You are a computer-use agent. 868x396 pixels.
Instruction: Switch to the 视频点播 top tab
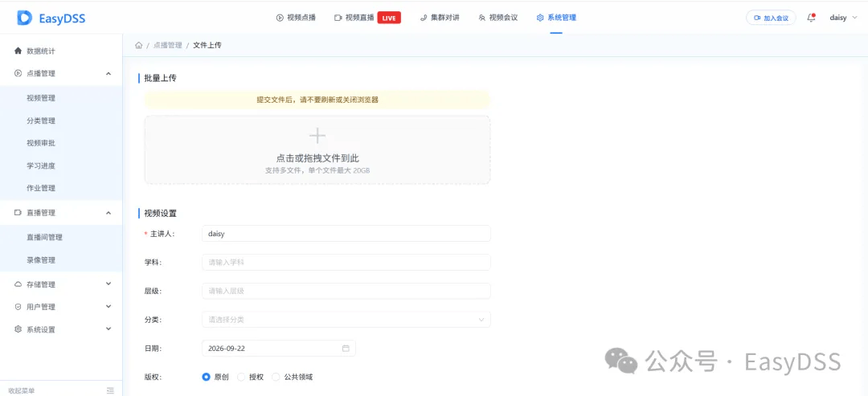coord(296,18)
